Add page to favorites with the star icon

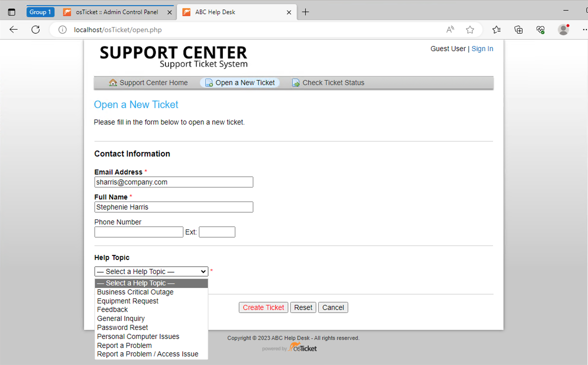coord(470,30)
